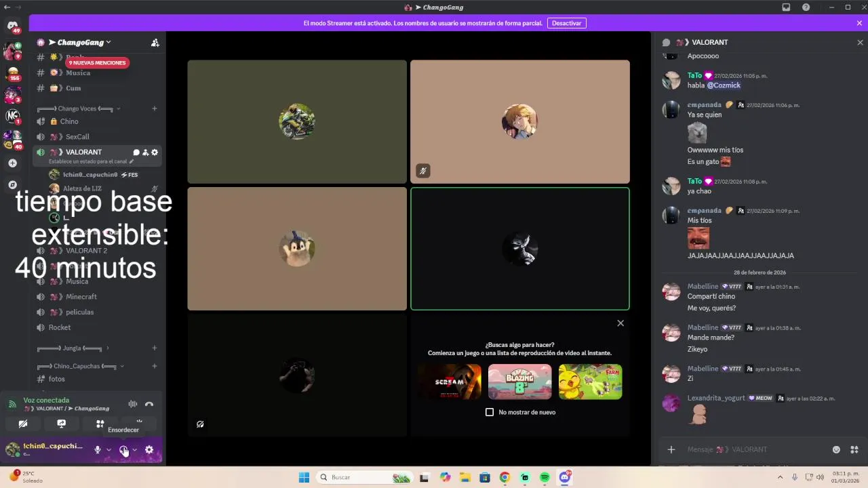Join the SexCall voice channel
This screenshot has height=488, width=868.
pos(98,137)
